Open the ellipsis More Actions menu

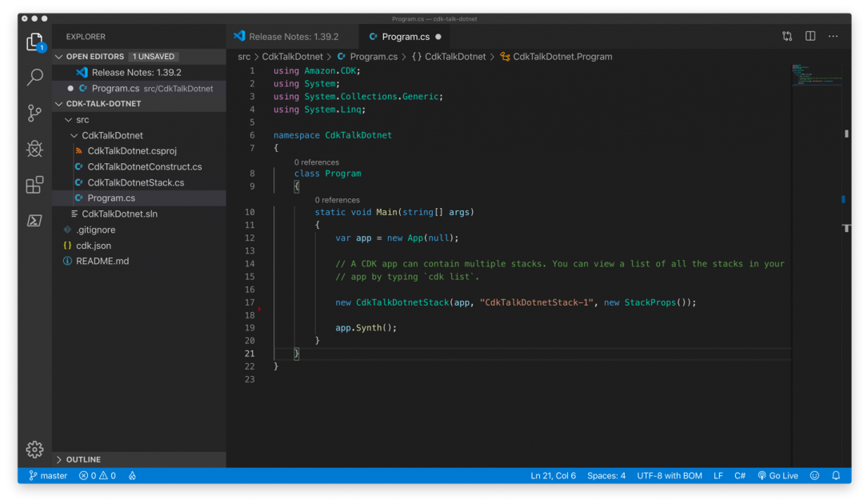(833, 36)
